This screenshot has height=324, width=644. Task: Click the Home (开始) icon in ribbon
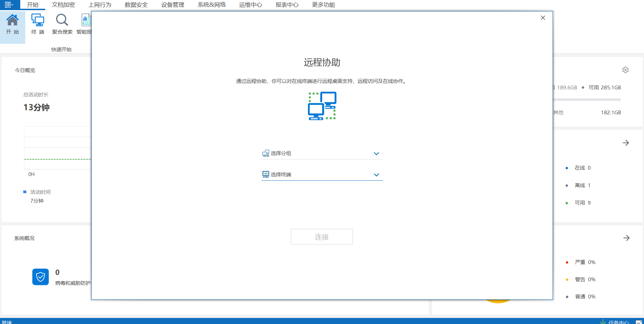(12, 21)
